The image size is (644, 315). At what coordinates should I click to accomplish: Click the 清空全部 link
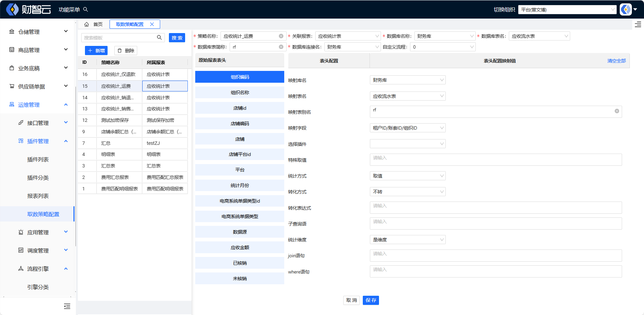[x=616, y=61]
